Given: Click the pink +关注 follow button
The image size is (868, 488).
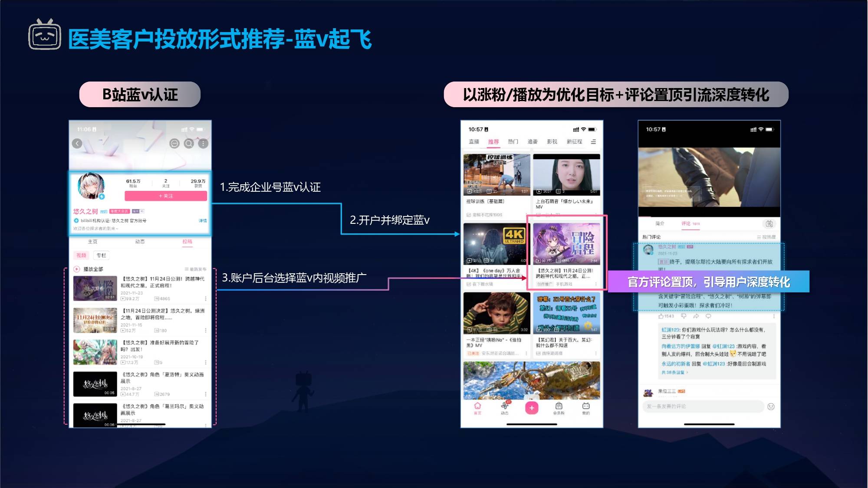Looking at the screenshot, I should 166,196.
